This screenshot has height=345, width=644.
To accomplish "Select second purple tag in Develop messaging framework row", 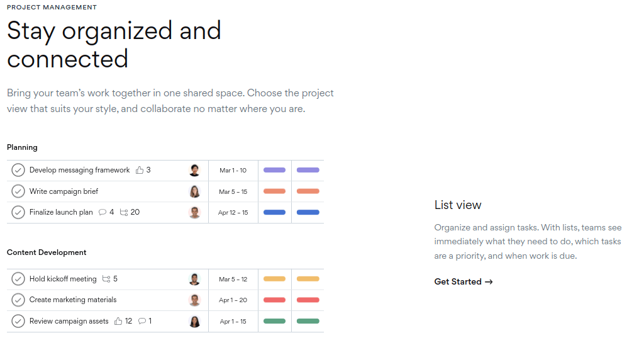I will [x=308, y=170].
